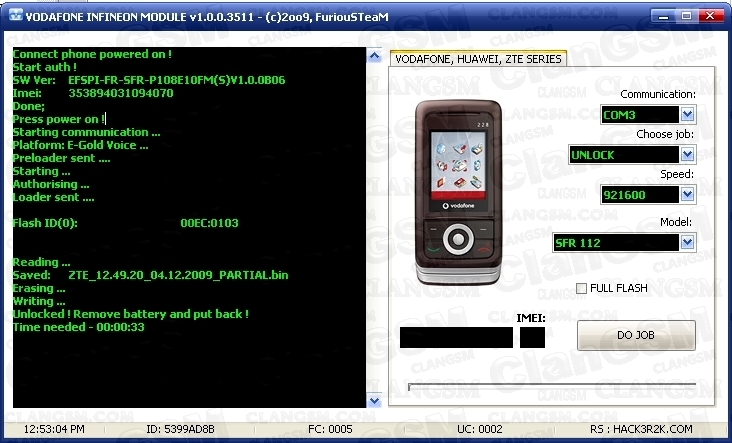Viewport: 732px width, 443px height.
Task: Click the Preloader sent .... line
Action: pos(61,158)
